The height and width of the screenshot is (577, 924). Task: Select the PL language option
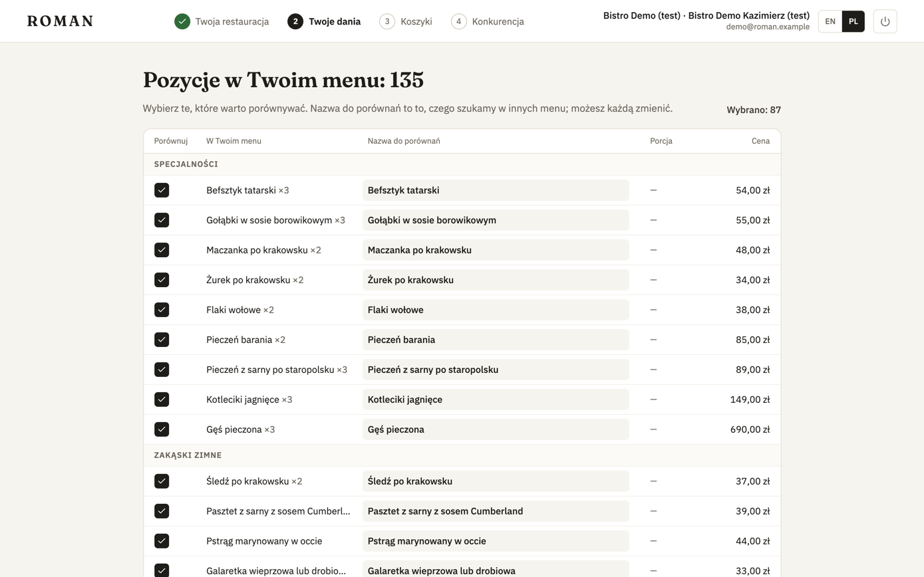click(853, 21)
